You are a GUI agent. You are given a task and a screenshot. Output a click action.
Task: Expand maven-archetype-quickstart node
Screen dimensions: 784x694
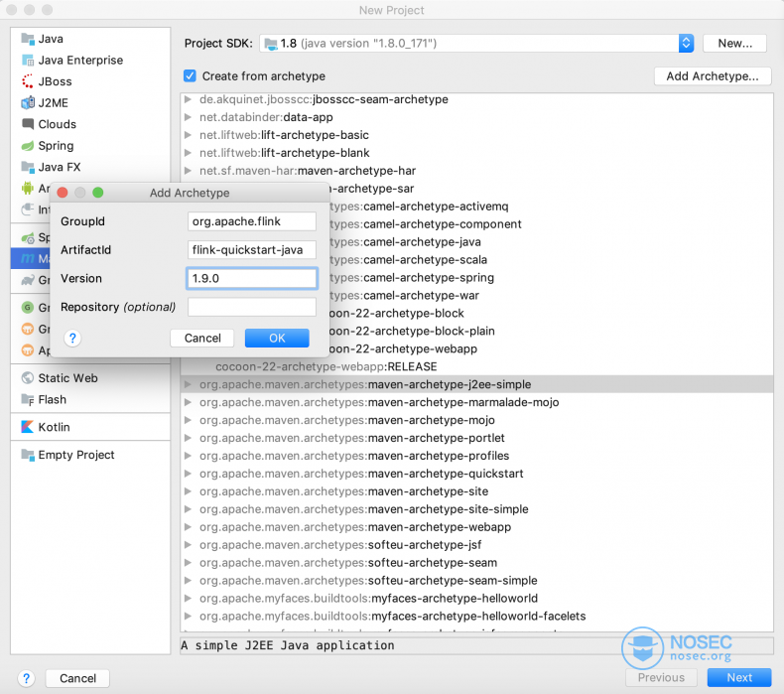[x=188, y=474]
